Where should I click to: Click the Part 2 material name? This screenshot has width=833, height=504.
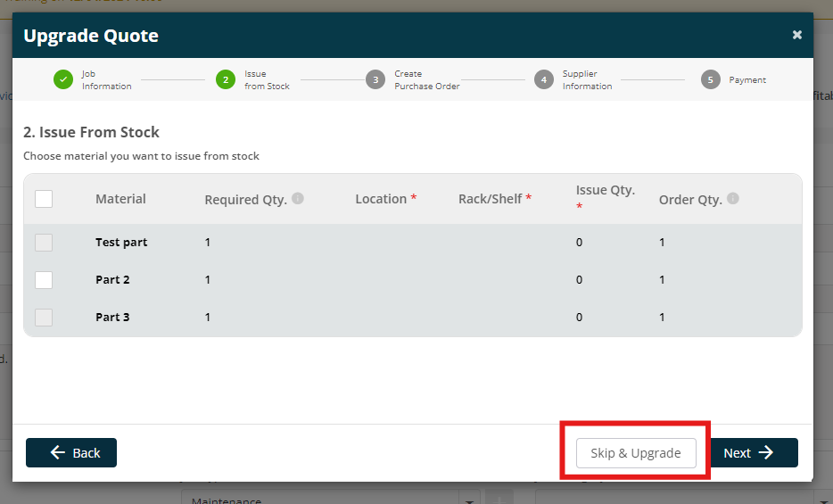coord(112,279)
